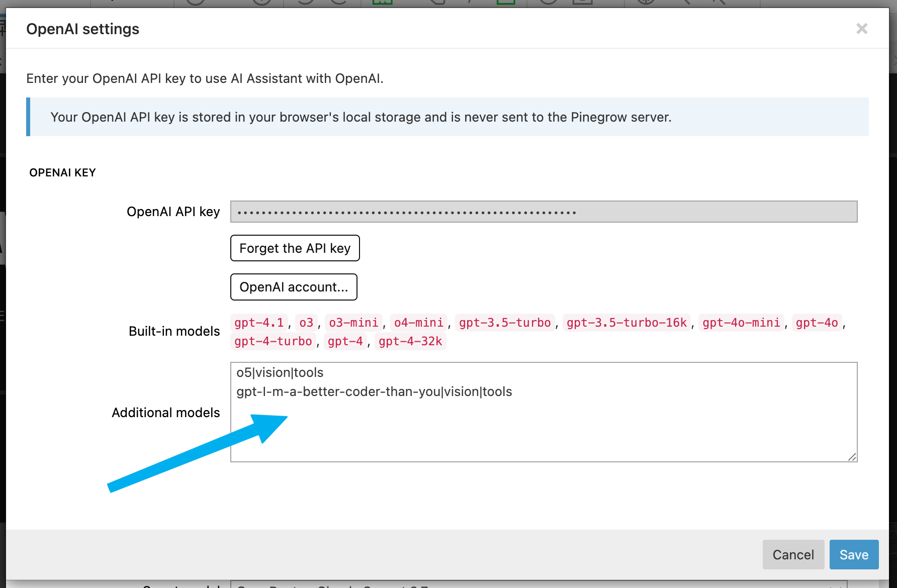Click the o3-mini model tag
The image size is (897, 588).
(x=353, y=323)
